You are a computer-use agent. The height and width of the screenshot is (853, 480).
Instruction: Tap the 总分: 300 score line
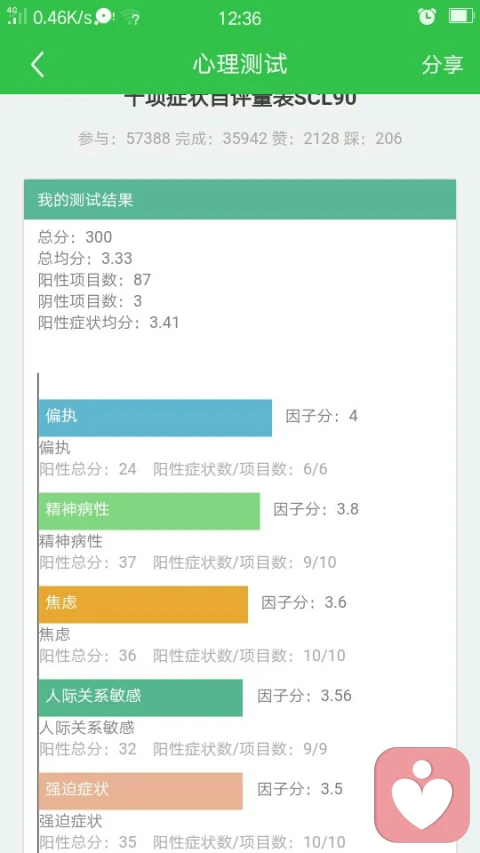75,237
